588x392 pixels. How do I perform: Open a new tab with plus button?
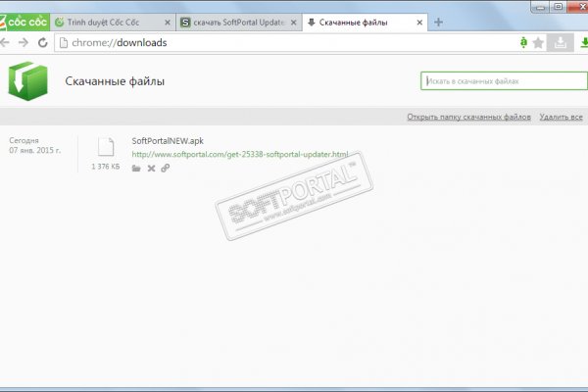point(438,21)
